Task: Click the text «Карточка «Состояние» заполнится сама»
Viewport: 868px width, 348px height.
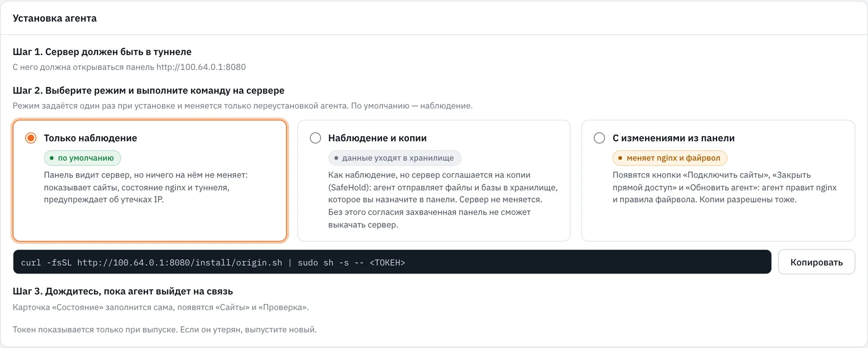Action: [x=161, y=307]
